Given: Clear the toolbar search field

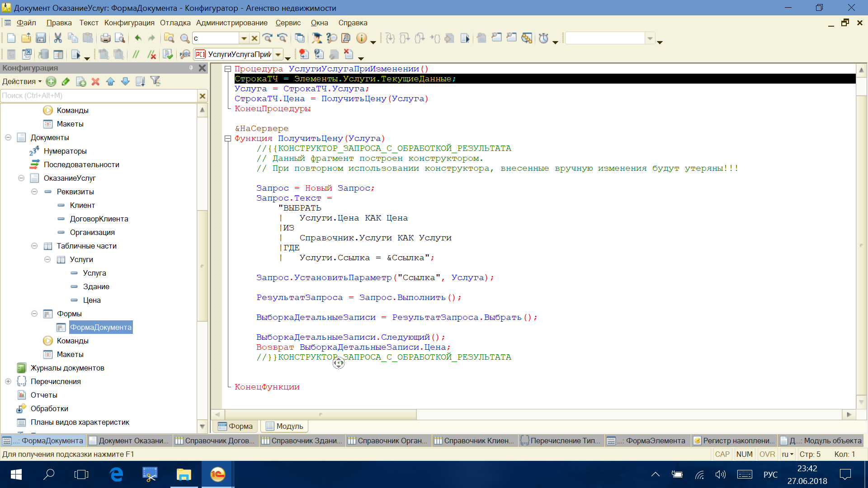Looking at the screenshot, I should [255, 38].
